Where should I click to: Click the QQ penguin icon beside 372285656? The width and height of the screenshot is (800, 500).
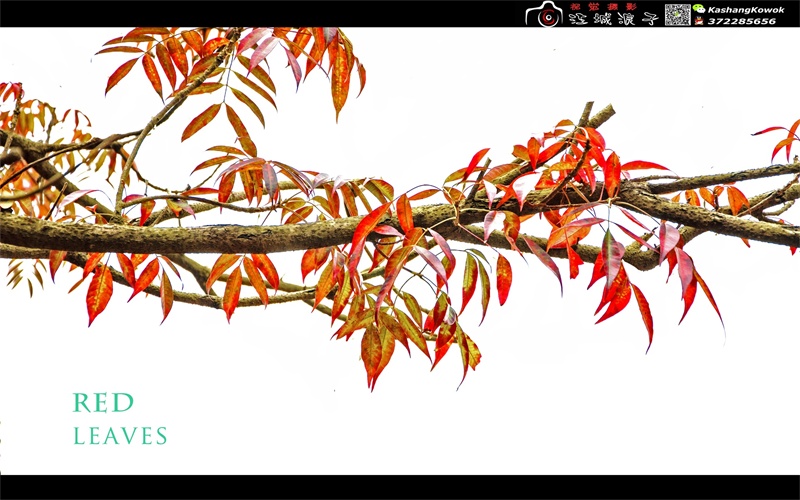pos(699,20)
